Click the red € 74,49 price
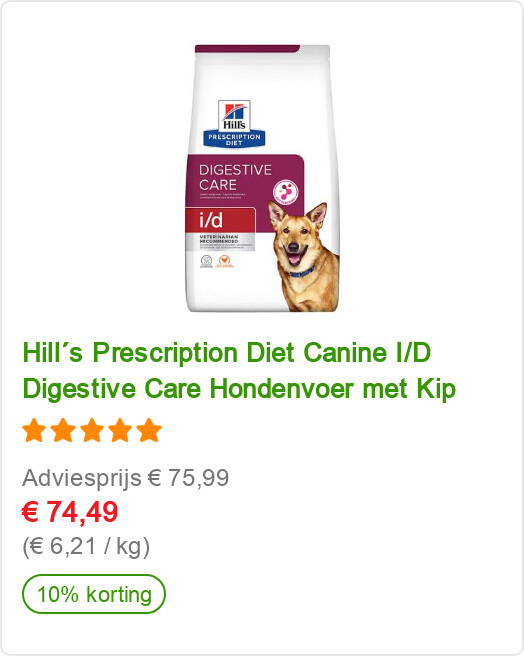Screen dimensions: 524x656 pyautogui.click(x=70, y=512)
